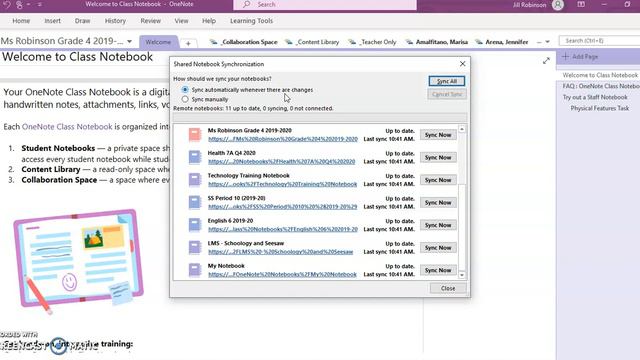Open the Learning Tools ribbon tab
The width and height of the screenshot is (640, 360).
(251, 21)
